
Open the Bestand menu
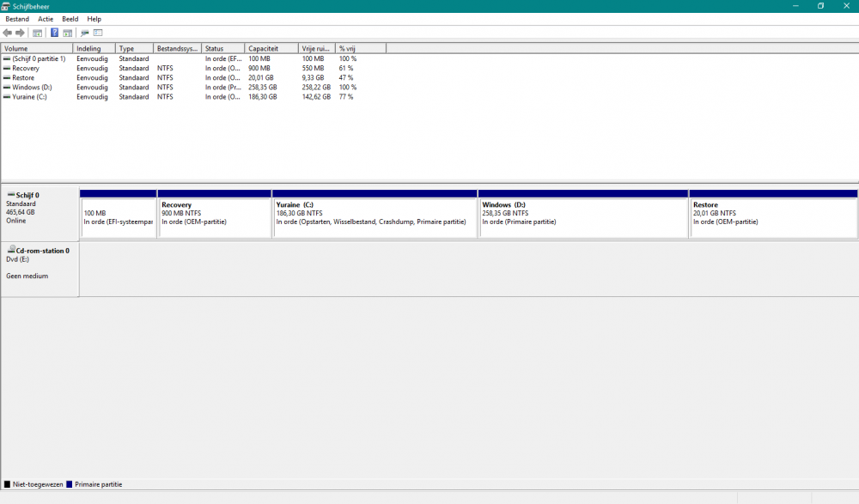point(17,19)
